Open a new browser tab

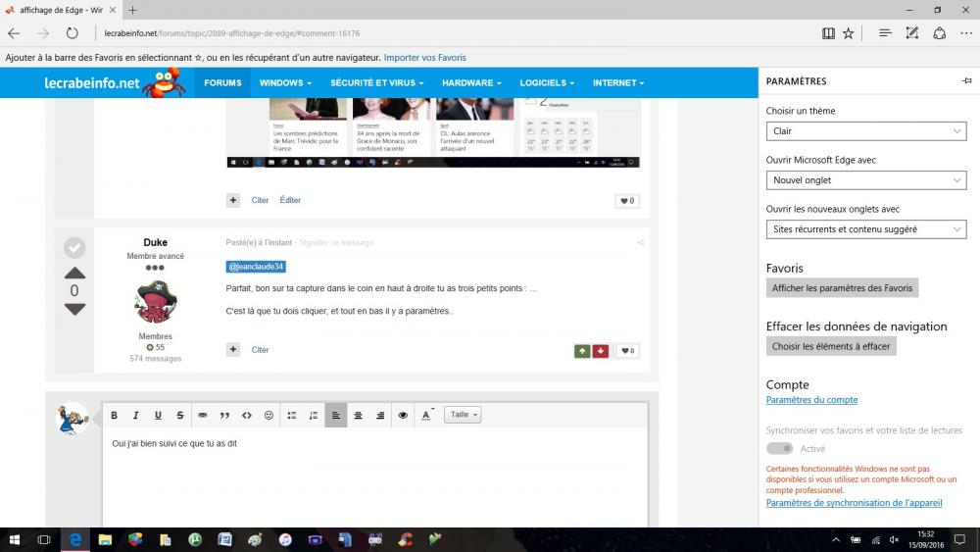pos(132,10)
